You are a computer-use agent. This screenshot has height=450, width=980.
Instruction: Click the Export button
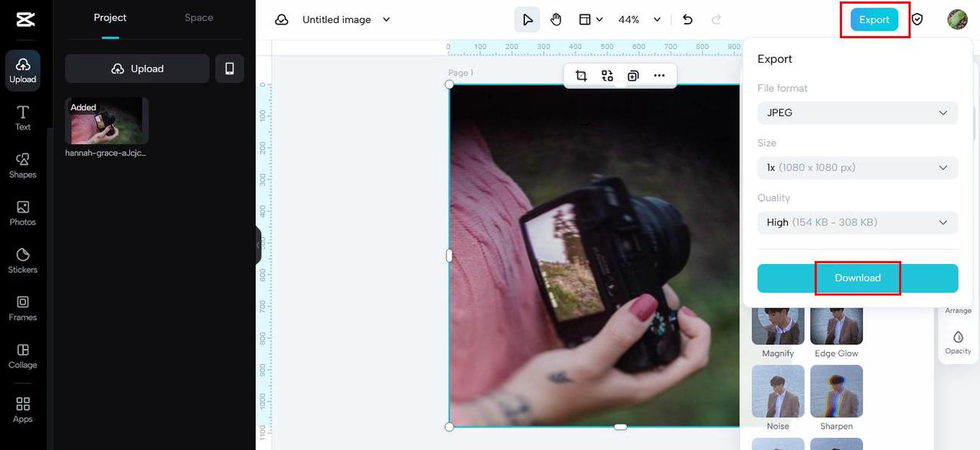click(x=874, y=20)
